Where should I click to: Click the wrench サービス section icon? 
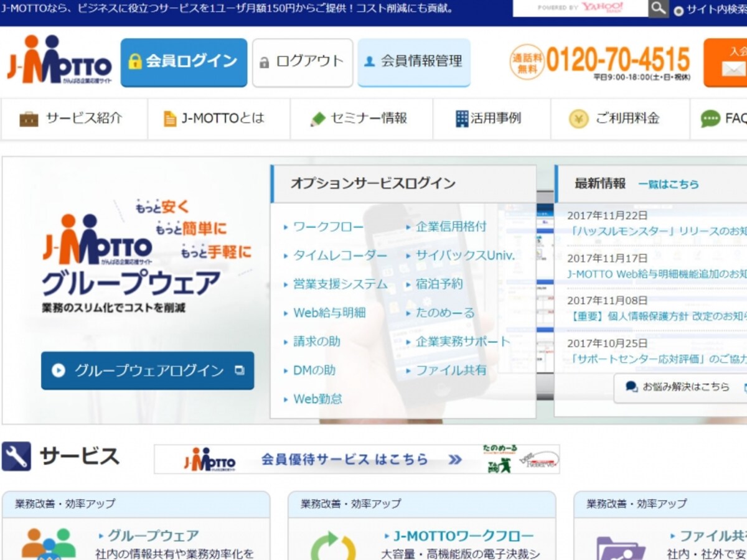16,456
